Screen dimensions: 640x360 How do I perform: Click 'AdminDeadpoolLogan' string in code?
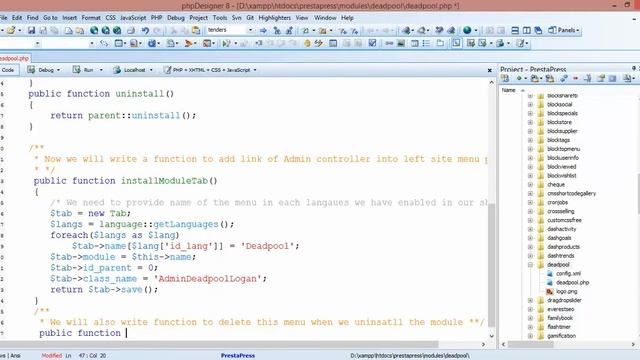click(x=207, y=279)
